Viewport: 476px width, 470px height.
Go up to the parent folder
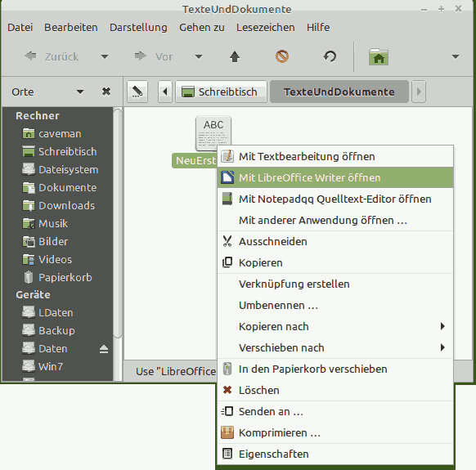pos(235,56)
